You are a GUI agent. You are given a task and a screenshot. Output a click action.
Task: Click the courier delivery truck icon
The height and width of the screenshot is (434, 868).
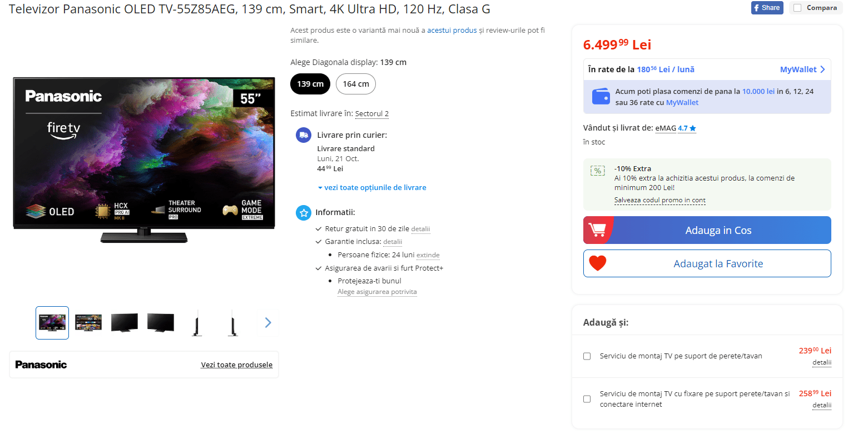(304, 135)
